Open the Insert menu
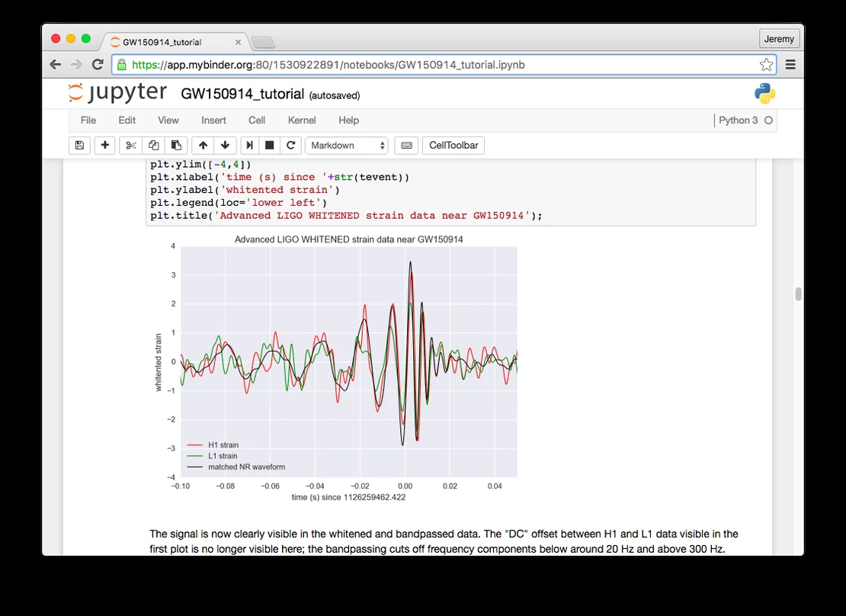This screenshot has height=616, width=846. coord(213,120)
